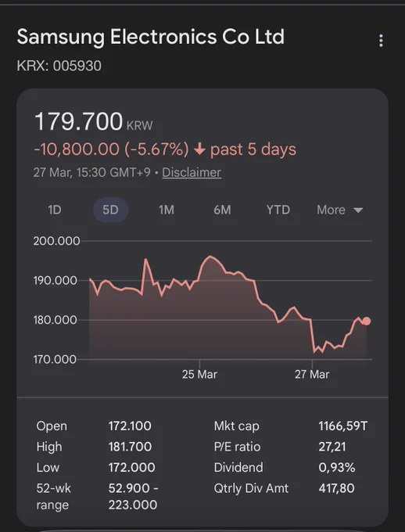Click the chart peak near 25 Mar
The height and width of the screenshot is (532, 405).
210,257
